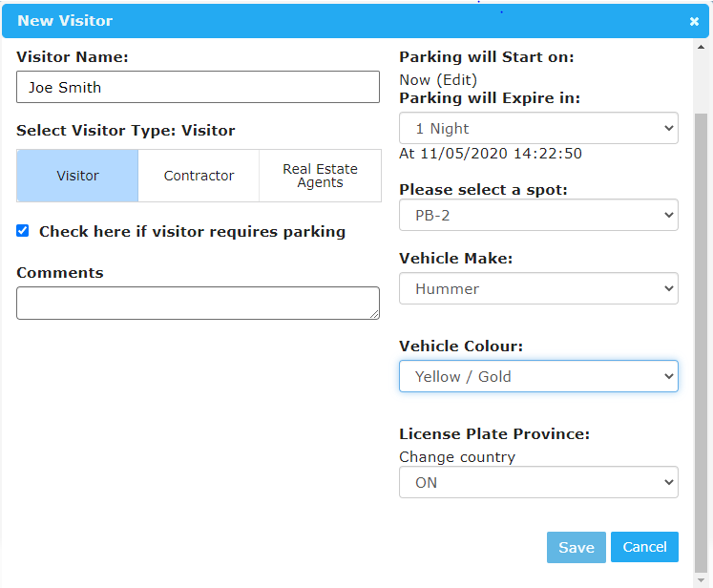Click the Change country link

click(456, 456)
